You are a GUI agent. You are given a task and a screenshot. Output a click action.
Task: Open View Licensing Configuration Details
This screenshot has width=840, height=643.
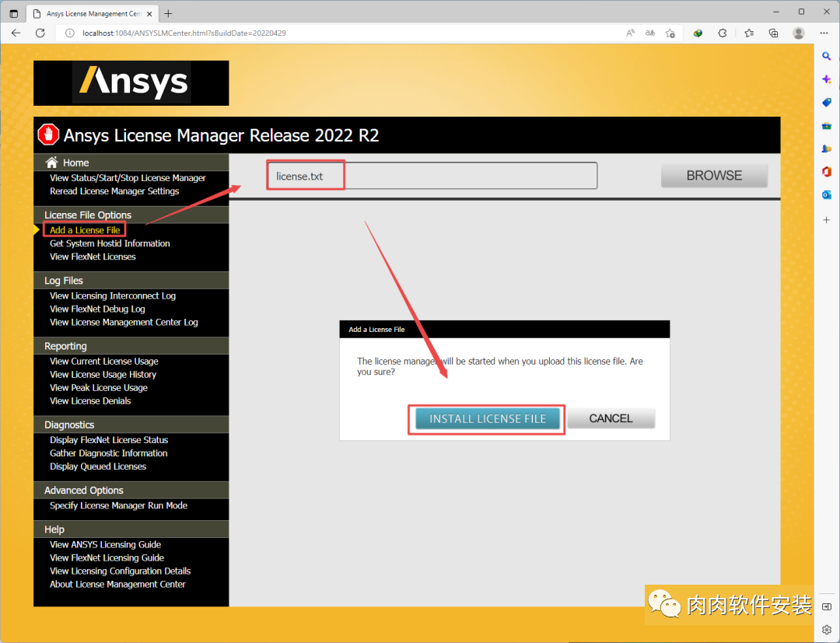click(x=120, y=571)
